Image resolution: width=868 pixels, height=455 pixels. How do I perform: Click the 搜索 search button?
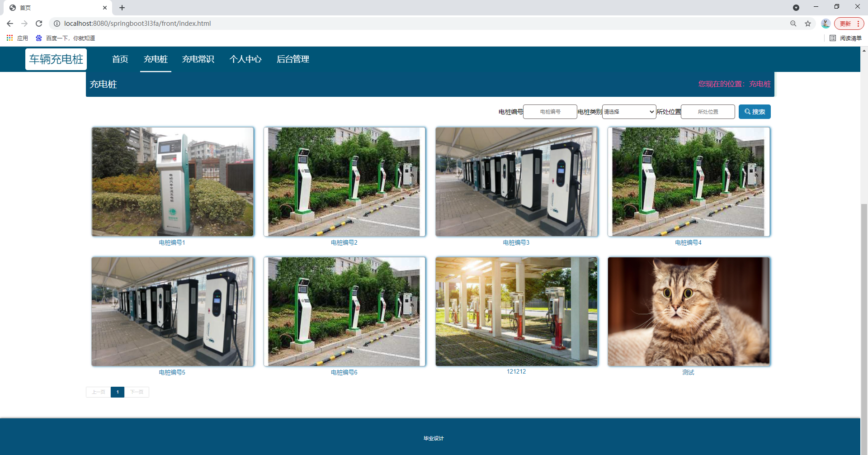(755, 112)
